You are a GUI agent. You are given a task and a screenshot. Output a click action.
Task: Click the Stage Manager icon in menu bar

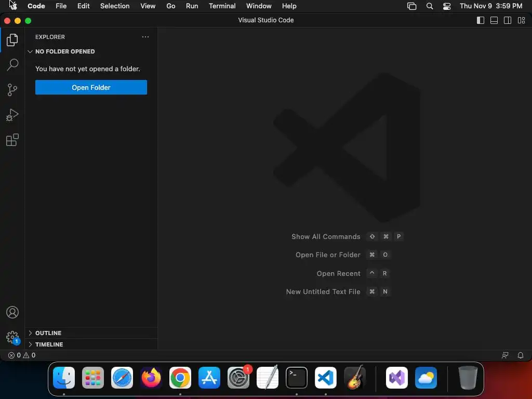411,6
